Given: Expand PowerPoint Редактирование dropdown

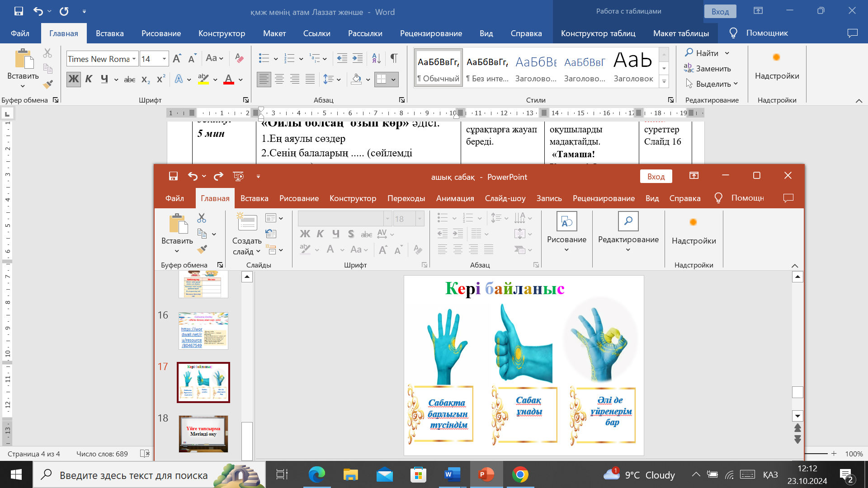Looking at the screenshot, I should coord(628,249).
